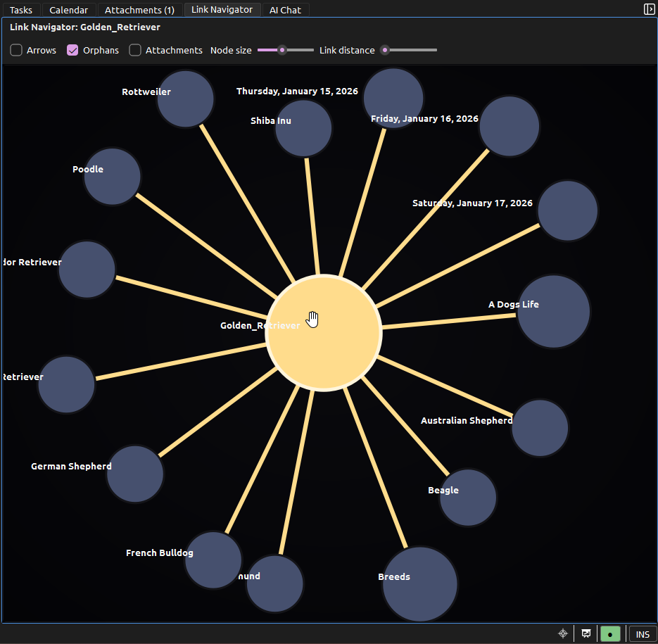
Task: Click the green recording indicator in the status bar
Action: [609, 633]
